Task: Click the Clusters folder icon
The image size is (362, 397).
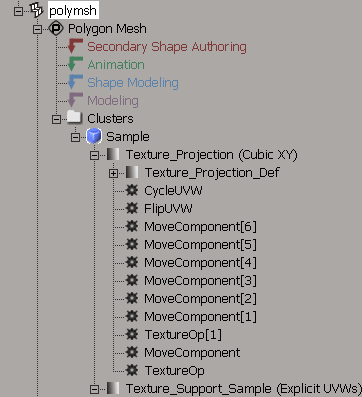Action: (74, 118)
